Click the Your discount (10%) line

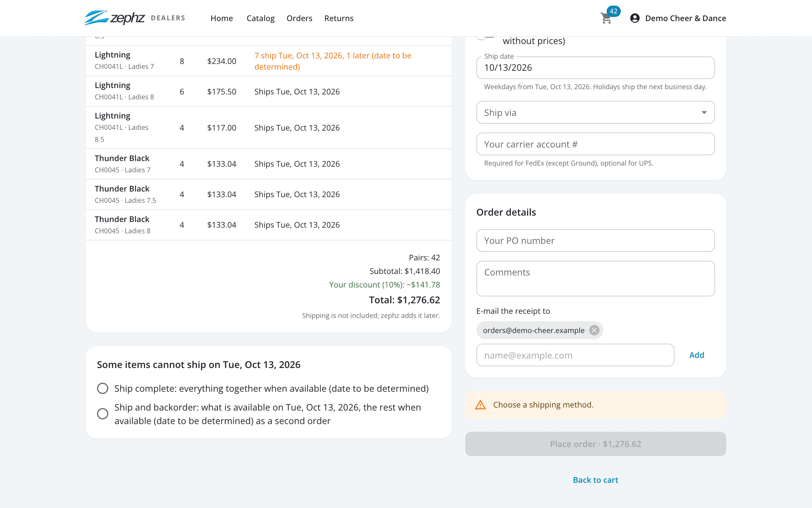tap(385, 285)
